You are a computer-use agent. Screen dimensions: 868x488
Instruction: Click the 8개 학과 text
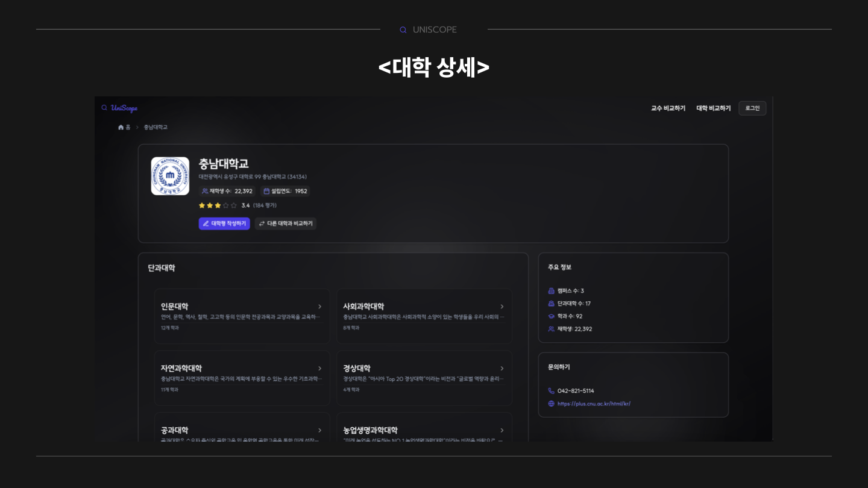[351, 328]
